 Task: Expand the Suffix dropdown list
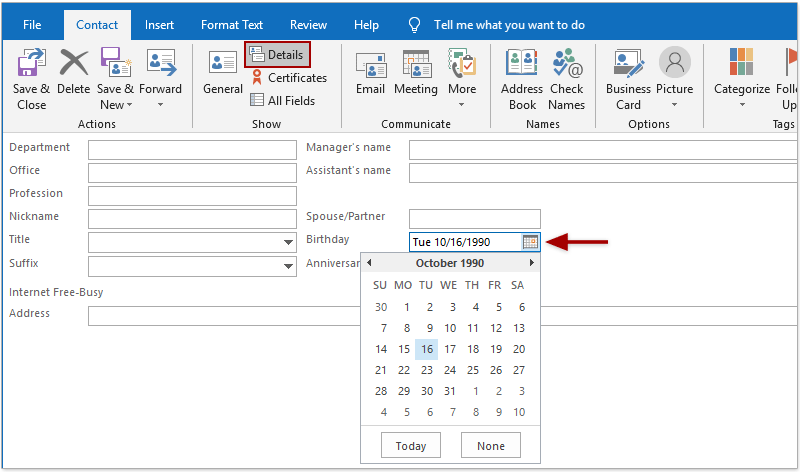(x=288, y=266)
